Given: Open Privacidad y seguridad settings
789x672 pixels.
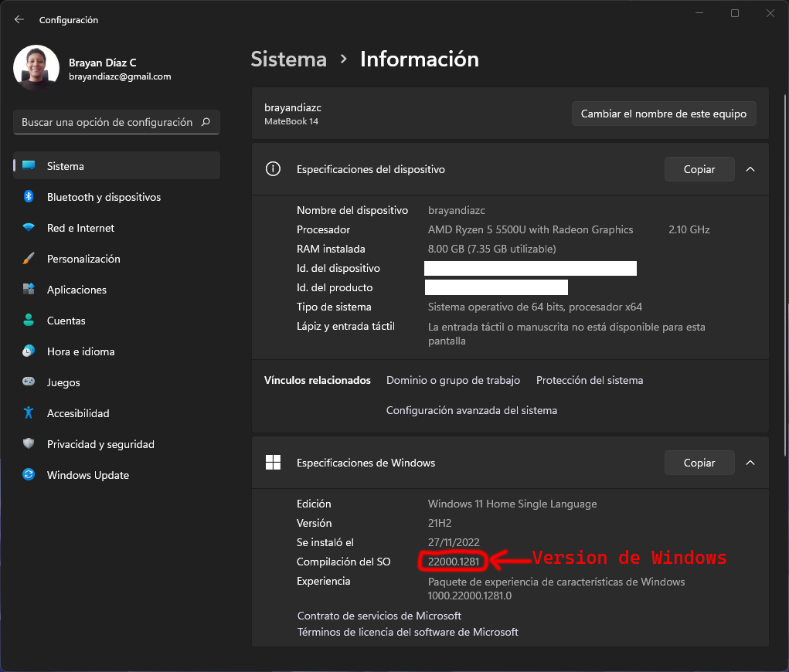Looking at the screenshot, I should click(x=116, y=443).
